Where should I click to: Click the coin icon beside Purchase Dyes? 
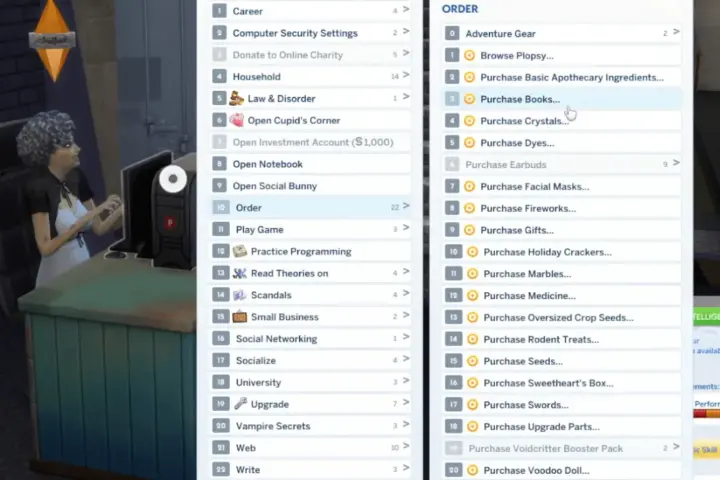pyautogui.click(x=469, y=143)
